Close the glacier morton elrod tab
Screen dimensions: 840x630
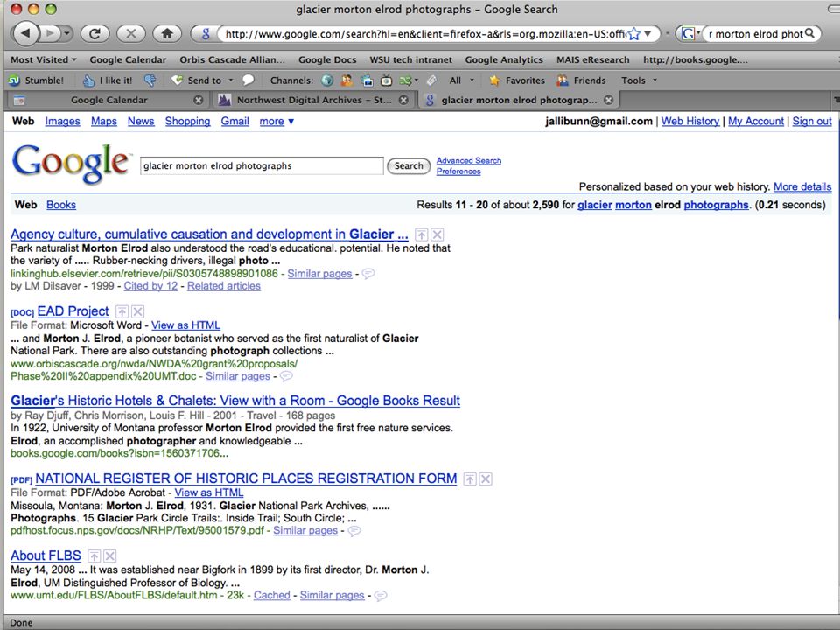(609, 100)
